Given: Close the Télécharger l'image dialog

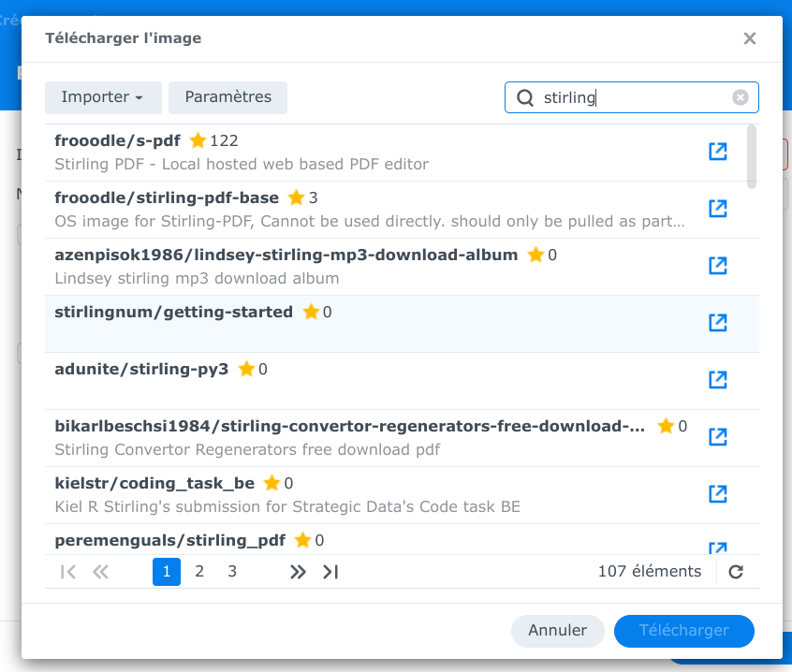Looking at the screenshot, I should 750,38.
